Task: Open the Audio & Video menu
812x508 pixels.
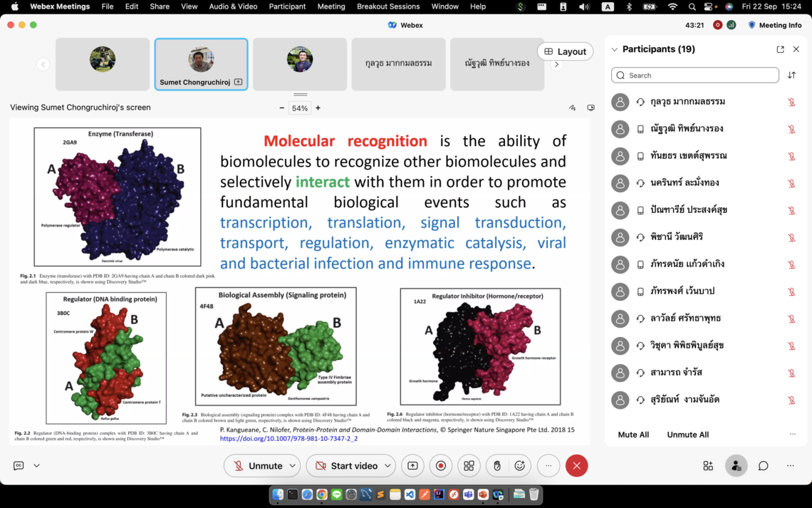Action: point(233,6)
